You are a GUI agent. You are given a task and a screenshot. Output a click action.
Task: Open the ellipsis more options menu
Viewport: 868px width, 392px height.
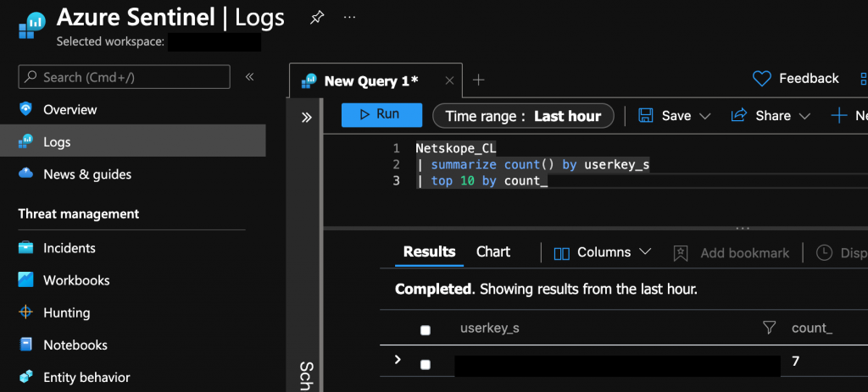(x=349, y=18)
